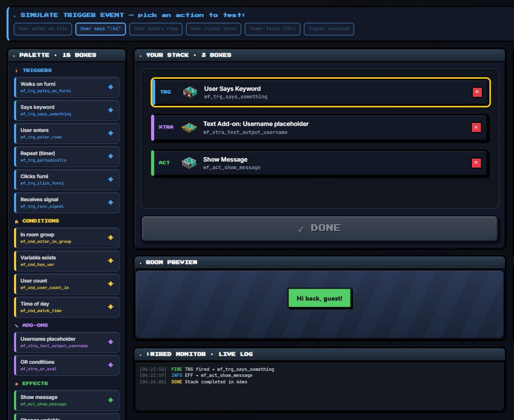Add the In room group condition
Image resolution: width=514 pixels, height=420 pixels.
[110, 237]
